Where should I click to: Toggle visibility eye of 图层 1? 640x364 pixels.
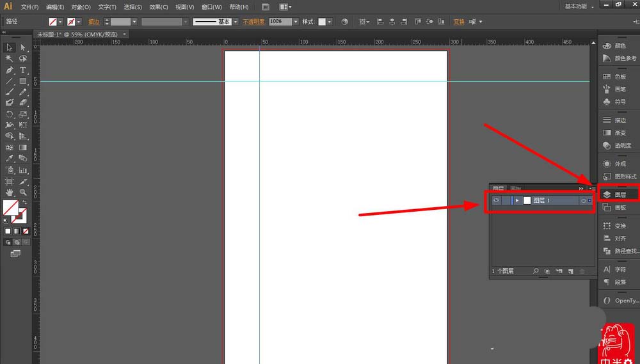(x=496, y=200)
